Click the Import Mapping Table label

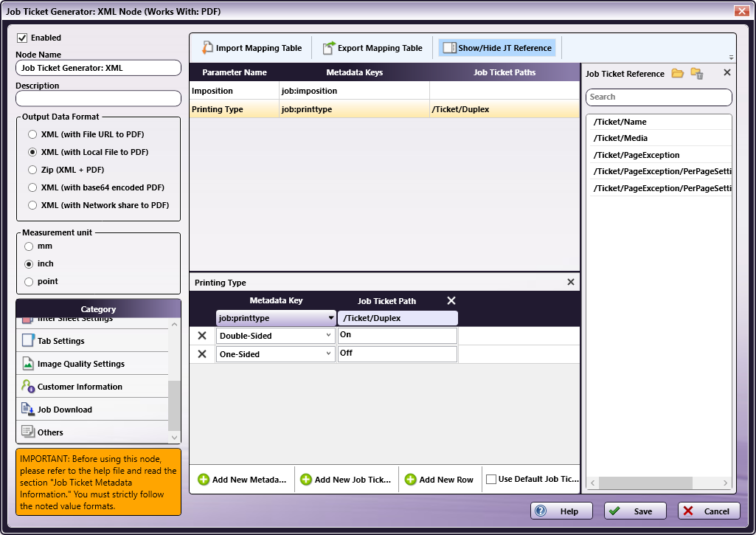pyautogui.click(x=259, y=48)
